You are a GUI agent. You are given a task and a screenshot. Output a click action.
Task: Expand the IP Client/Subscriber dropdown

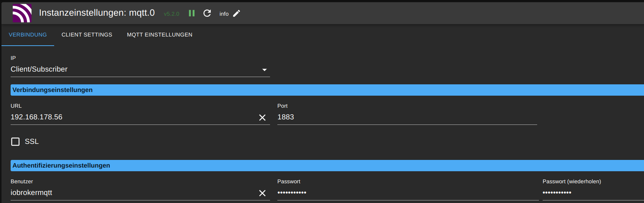pyautogui.click(x=140, y=69)
